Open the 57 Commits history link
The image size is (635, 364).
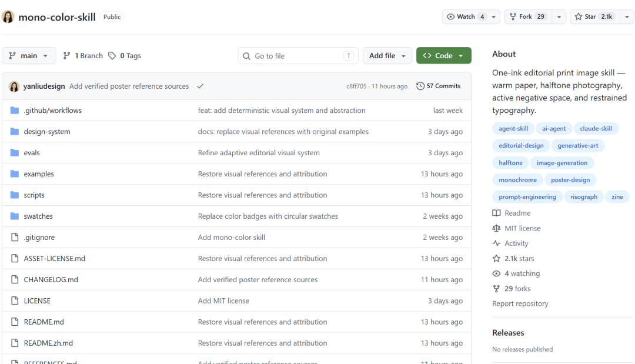(439, 86)
